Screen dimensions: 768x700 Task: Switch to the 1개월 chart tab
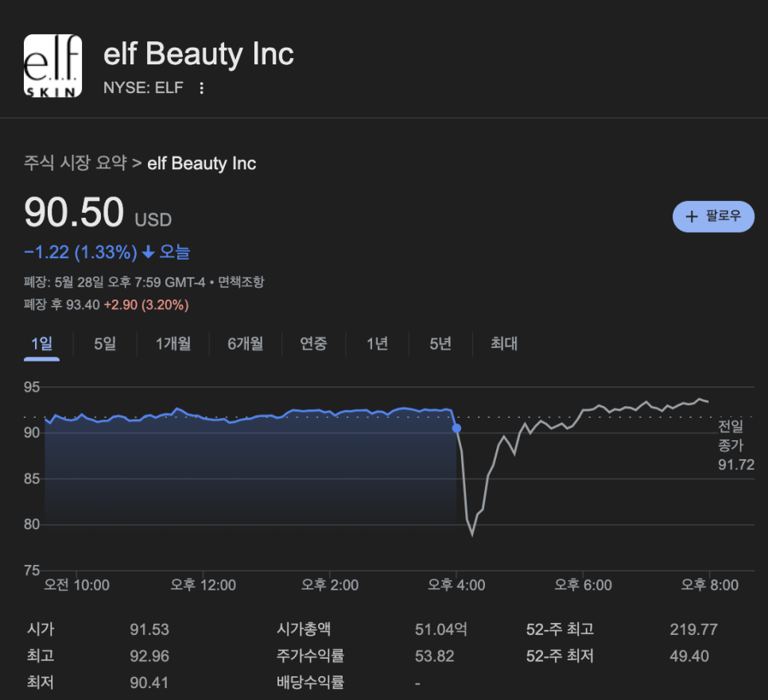[173, 343]
